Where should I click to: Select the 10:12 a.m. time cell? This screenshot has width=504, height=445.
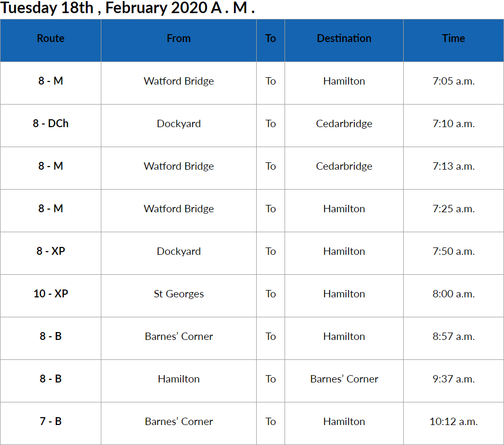tap(454, 421)
